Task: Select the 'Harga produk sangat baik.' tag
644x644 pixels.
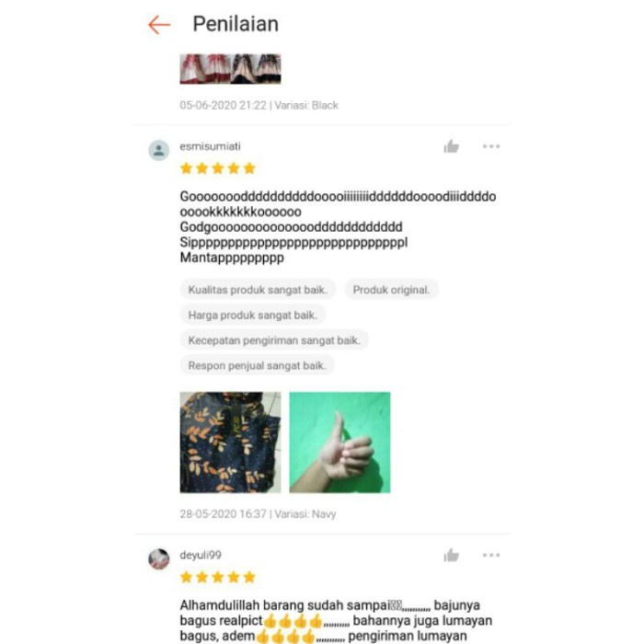Action: click(x=253, y=315)
